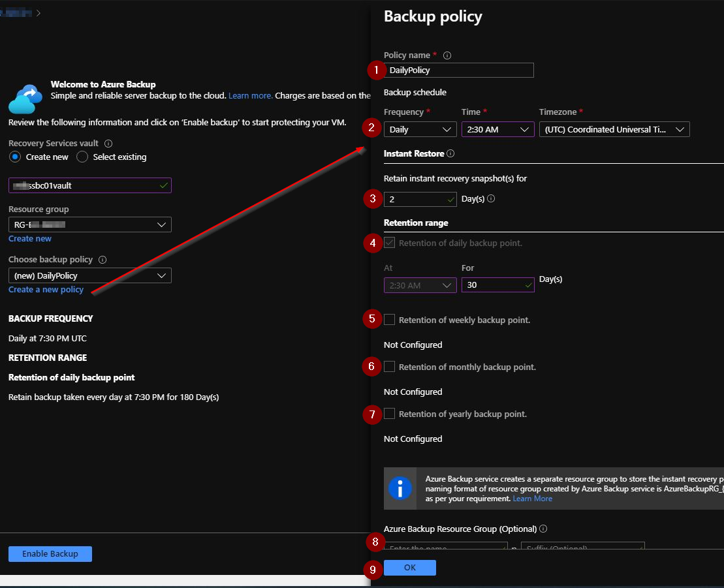Viewport: 724px width, 588px height.
Task: Click info icon by Azure Backup Resource Group
Action: pos(543,529)
